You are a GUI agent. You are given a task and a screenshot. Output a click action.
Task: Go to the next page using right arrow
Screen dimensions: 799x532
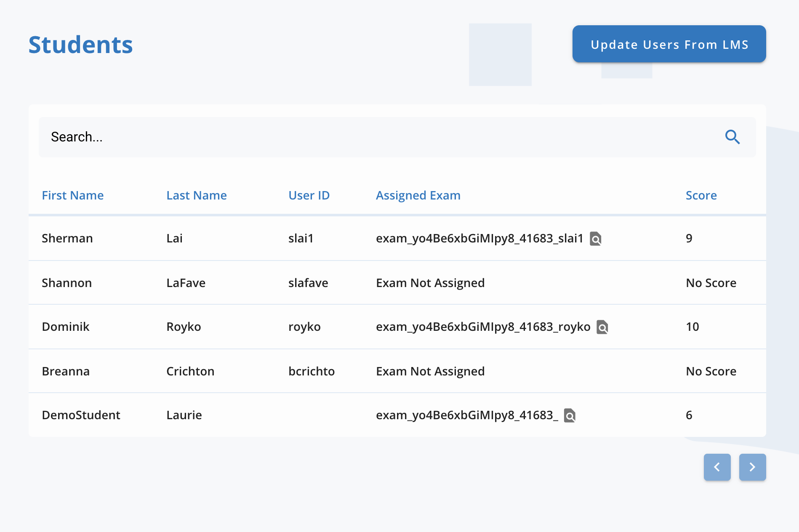[x=752, y=467]
